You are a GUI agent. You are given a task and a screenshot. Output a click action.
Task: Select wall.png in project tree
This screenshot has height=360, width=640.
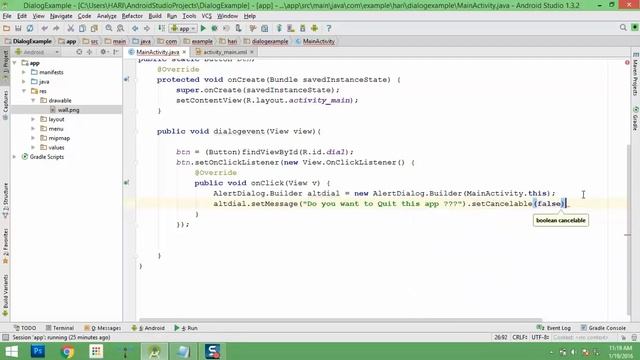69,110
